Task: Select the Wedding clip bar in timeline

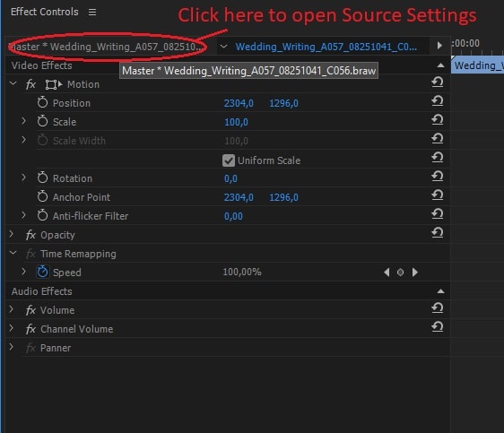Action: tap(478, 65)
